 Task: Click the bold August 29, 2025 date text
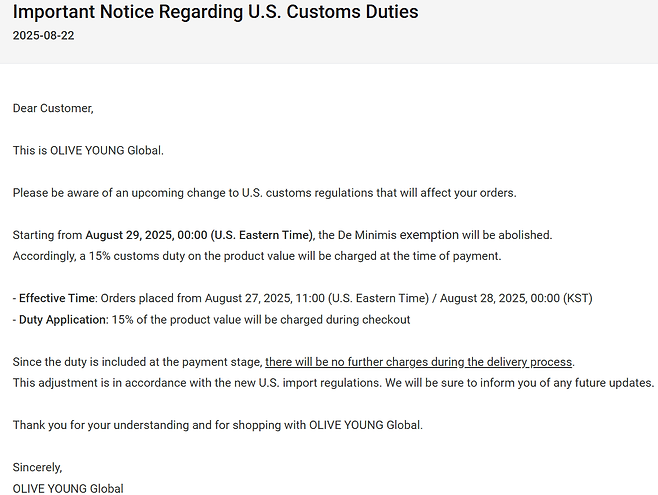pyautogui.click(x=196, y=235)
